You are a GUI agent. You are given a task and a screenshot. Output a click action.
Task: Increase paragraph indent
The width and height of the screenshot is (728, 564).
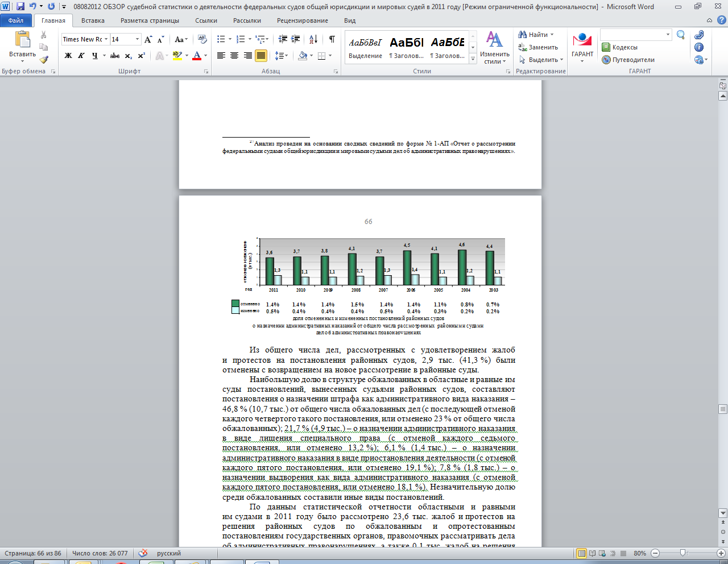pyautogui.click(x=296, y=39)
